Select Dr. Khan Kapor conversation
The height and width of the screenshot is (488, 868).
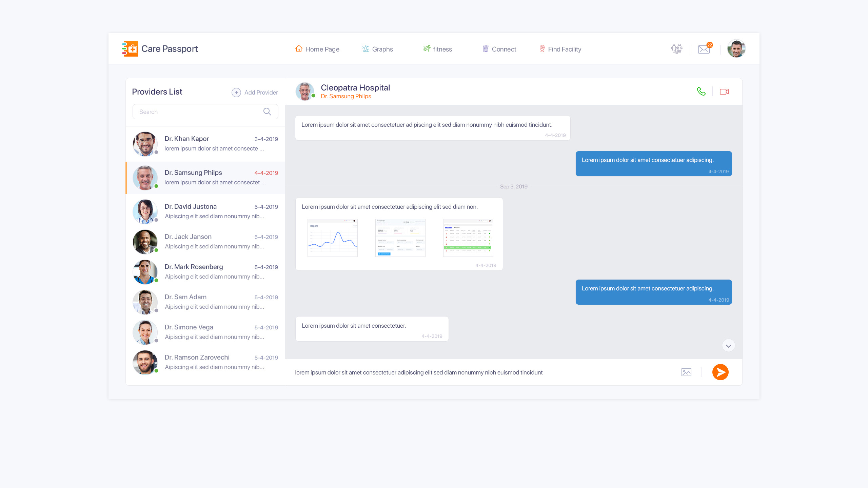[205, 144]
